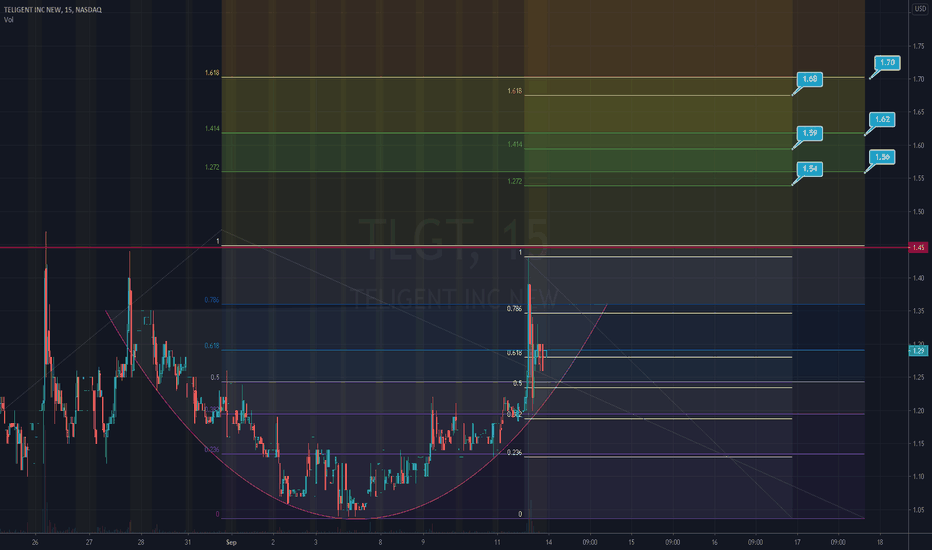Viewport: 932px width, 550px height.
Task: Click the 1.10 price axis tick
Action: click(919, 477)
